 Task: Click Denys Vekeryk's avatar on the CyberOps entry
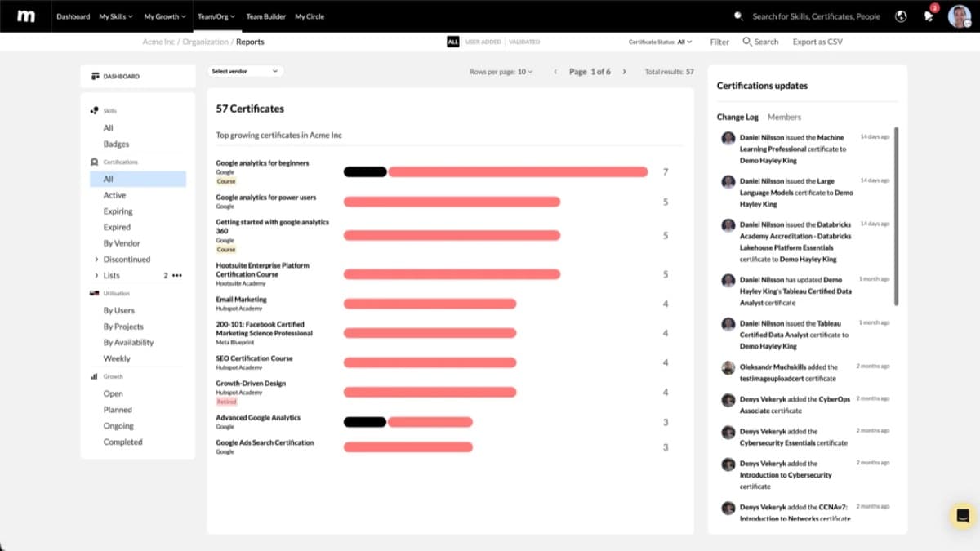pyautogui.click(x=728, y=400)
